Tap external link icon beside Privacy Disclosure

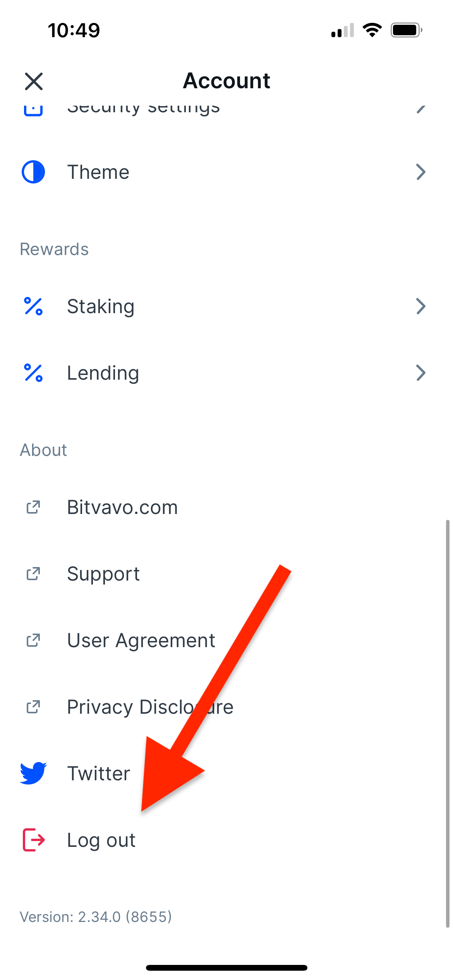coord(33,707)
